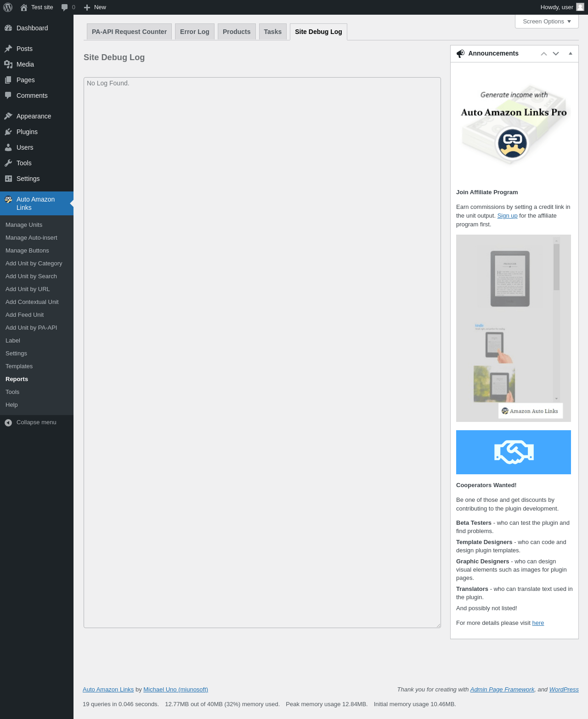Click the 'here' details link
Screen dimensions: 588x719
[538, 623]
